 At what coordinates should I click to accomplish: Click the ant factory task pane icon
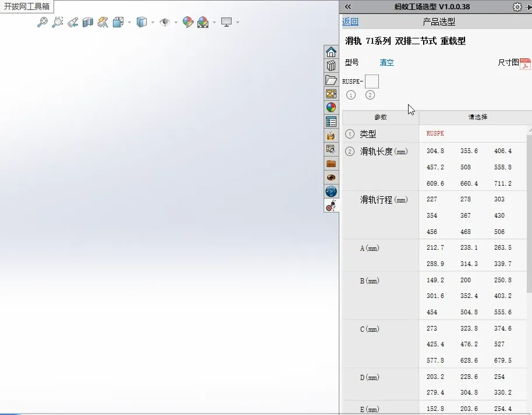coord(331,205)
